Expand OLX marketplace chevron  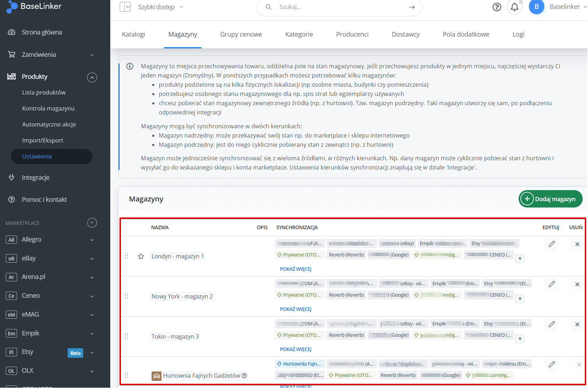pos(92,371)
